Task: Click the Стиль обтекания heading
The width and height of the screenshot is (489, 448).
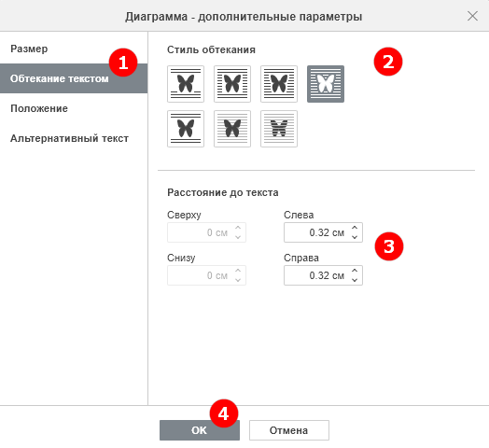Action: [211, 49]
